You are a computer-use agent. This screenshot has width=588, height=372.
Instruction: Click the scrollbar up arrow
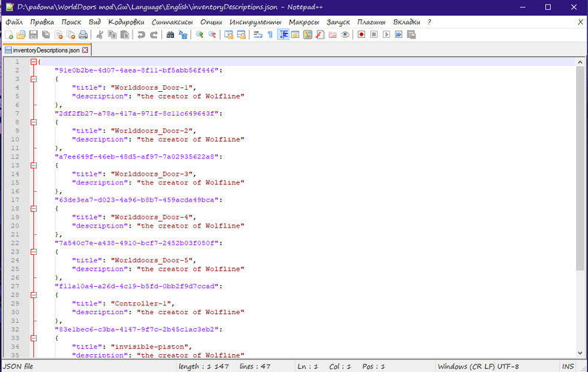click(x=580, y=62)
